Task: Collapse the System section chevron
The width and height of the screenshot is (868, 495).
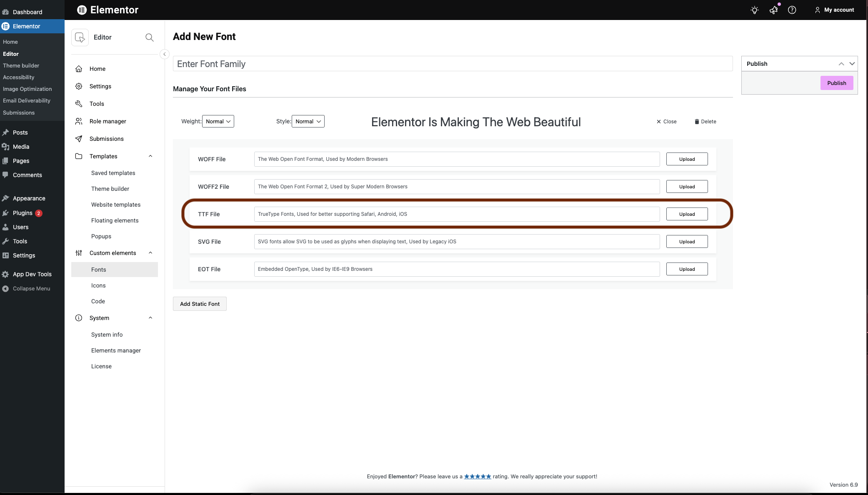Action: click(150, 318)
